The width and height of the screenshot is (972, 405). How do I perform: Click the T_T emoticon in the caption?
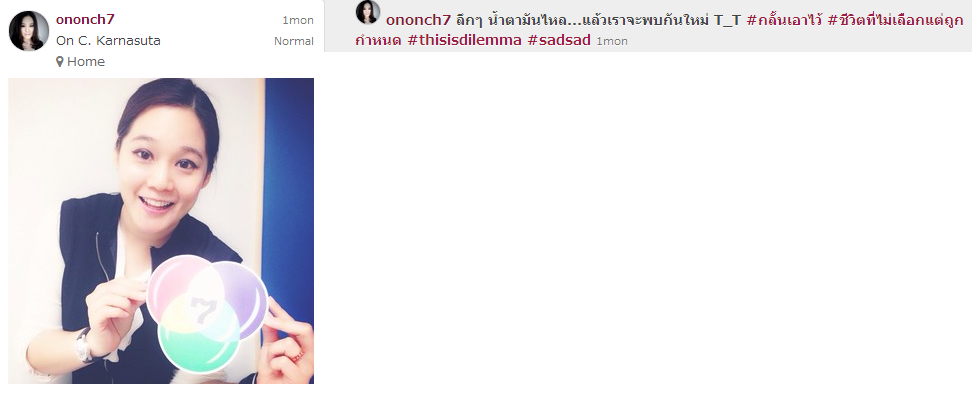(x=727, y=20)
